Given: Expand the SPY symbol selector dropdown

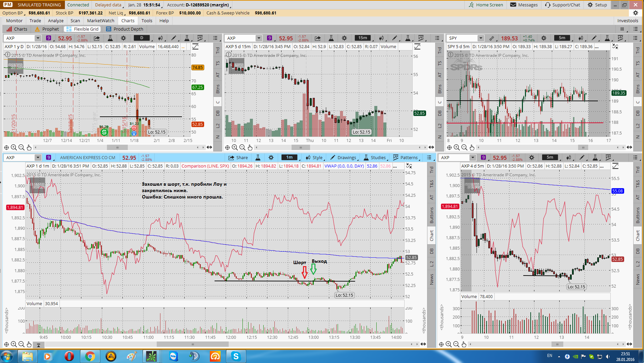Looking at the screenshot, I should click(481, 38).
